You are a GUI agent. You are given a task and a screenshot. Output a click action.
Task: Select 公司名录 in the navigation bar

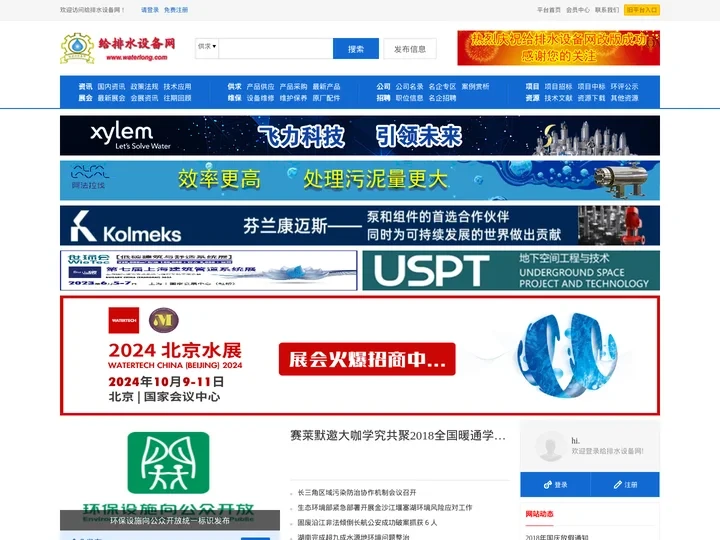point(410,86)
